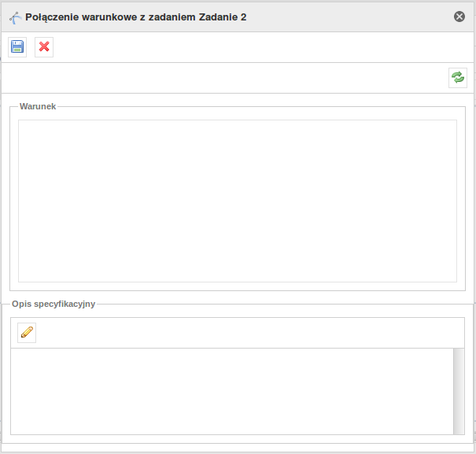Save the conditional connection with the floppy icon
Image resolution: width=476 pixels, height=454 pixels.
[x=17, y=47]
